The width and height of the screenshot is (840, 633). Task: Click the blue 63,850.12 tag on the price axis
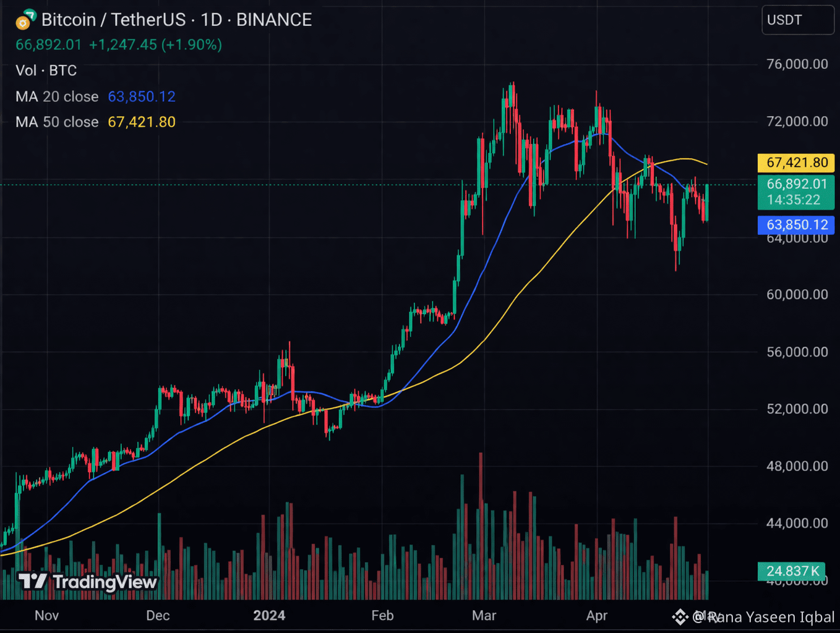point(796,225)
